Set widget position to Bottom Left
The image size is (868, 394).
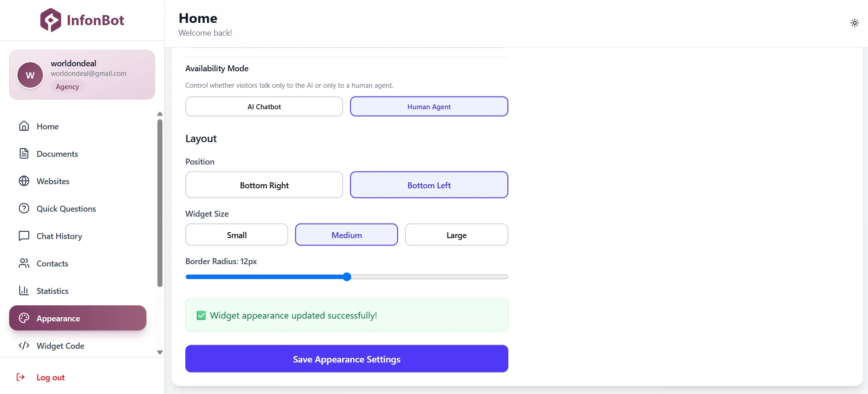(x=429, y=185)
